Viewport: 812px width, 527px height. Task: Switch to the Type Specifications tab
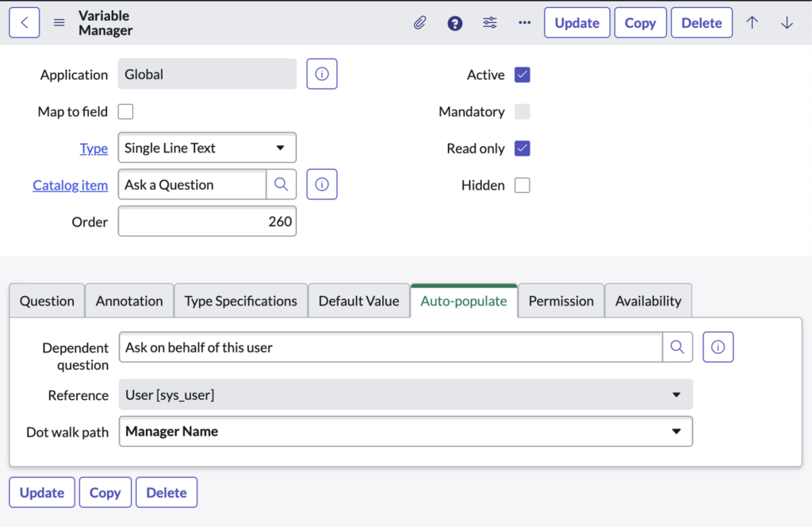[x=240, y=302]
